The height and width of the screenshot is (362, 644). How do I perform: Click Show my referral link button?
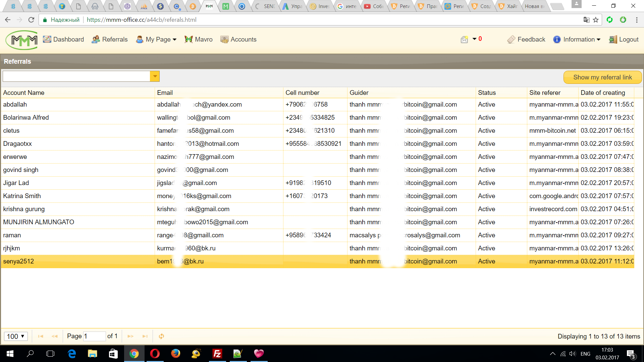click(x=602, y=77)
